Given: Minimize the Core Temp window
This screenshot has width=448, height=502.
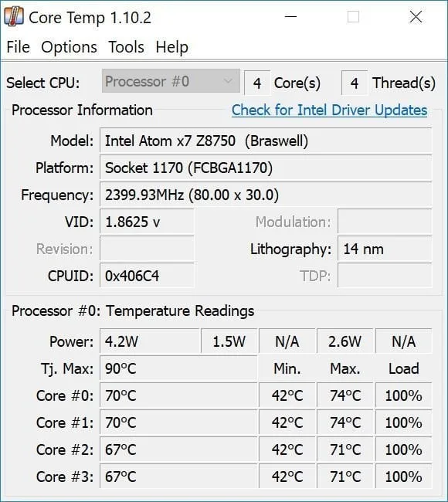Looking at the screenshot, I should (290, 17).
